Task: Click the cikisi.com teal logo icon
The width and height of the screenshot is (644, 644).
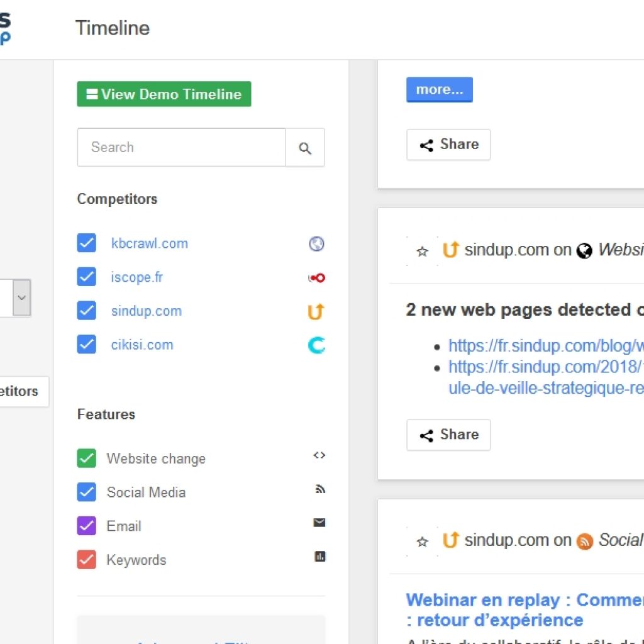Action: click(x=316, y=345)
